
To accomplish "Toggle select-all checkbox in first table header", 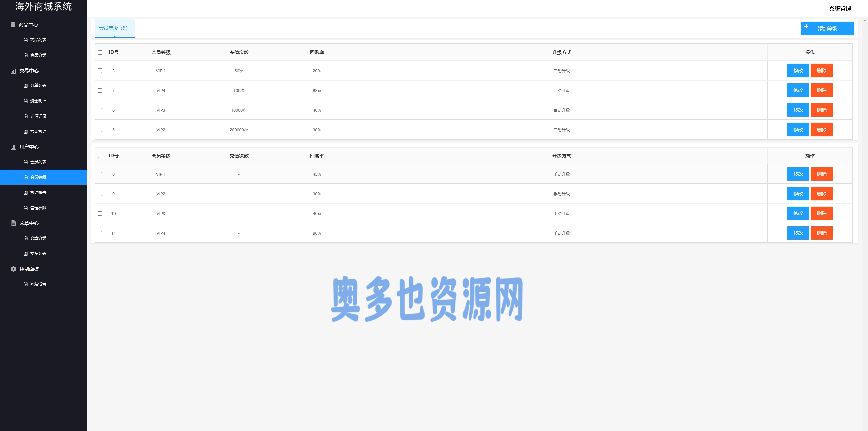I will [x=100, y=53].
